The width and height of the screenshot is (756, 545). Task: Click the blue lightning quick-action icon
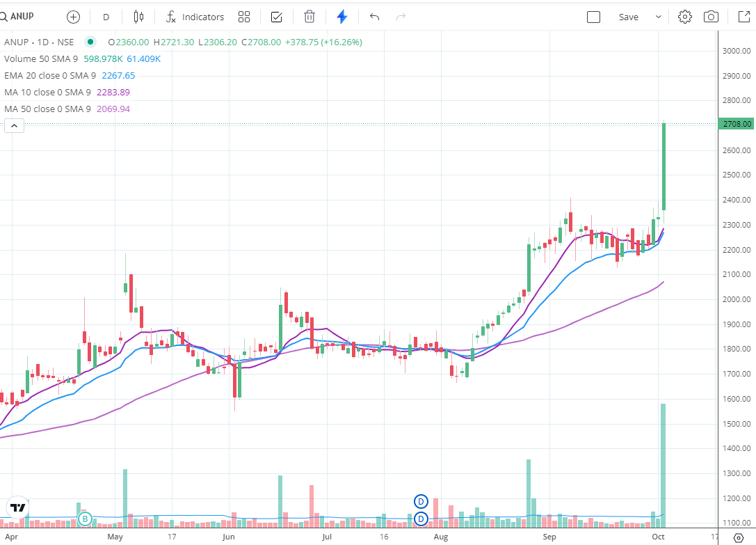click(341, 17)
